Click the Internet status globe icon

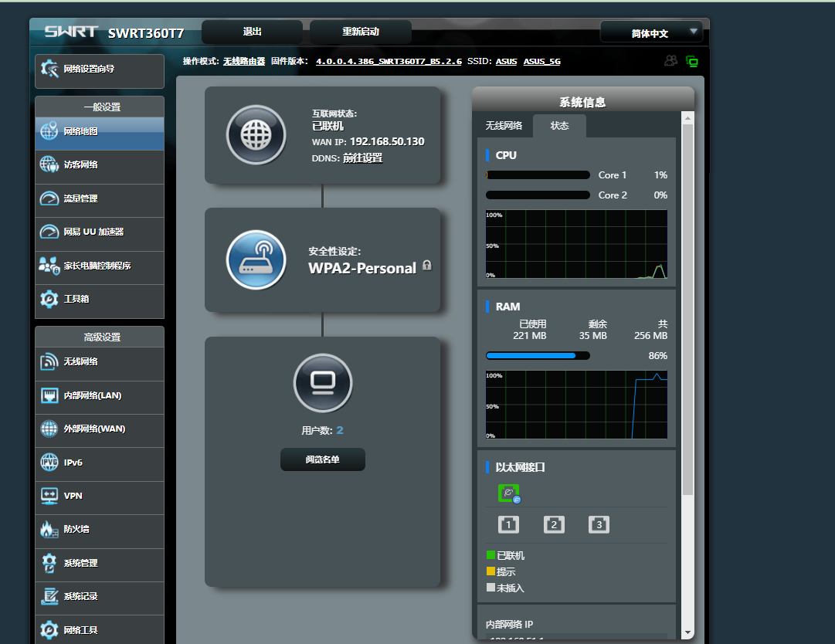[x=256, y=135]
